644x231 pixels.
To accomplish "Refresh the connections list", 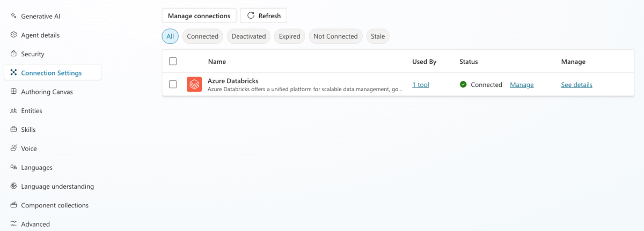I will point(264,16).
